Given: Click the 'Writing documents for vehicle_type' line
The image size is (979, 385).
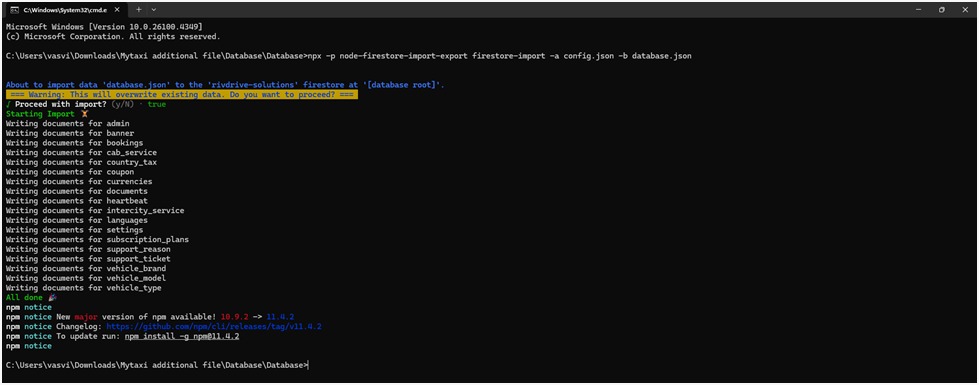Looking at the screenshot, I should pos(84,288).
